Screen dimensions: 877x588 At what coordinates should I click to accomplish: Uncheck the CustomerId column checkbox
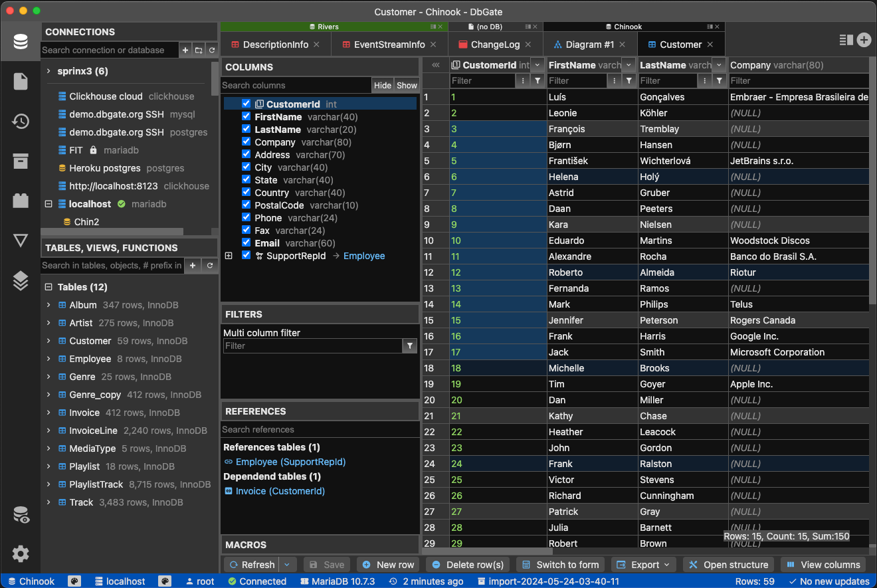[246, 104]
